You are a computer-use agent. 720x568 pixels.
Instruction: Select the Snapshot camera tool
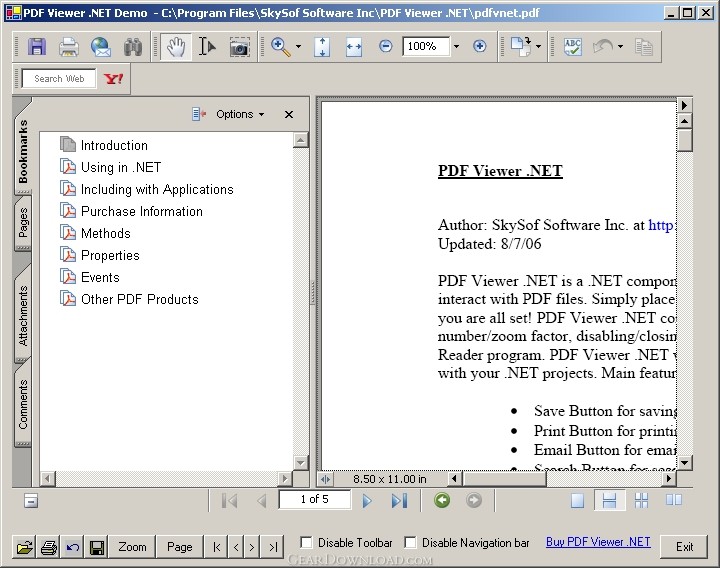click(x=239, y=46)
